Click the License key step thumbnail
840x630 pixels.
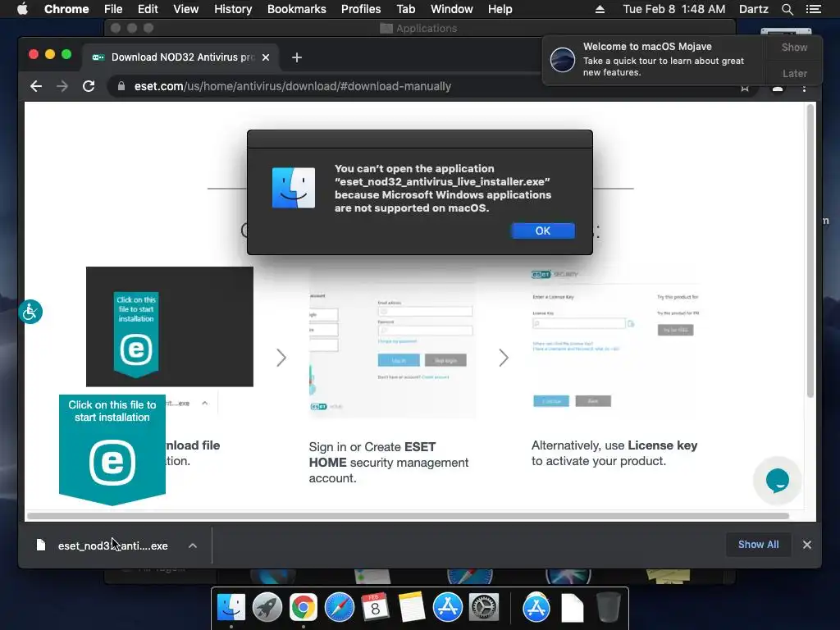click(615, 339)
